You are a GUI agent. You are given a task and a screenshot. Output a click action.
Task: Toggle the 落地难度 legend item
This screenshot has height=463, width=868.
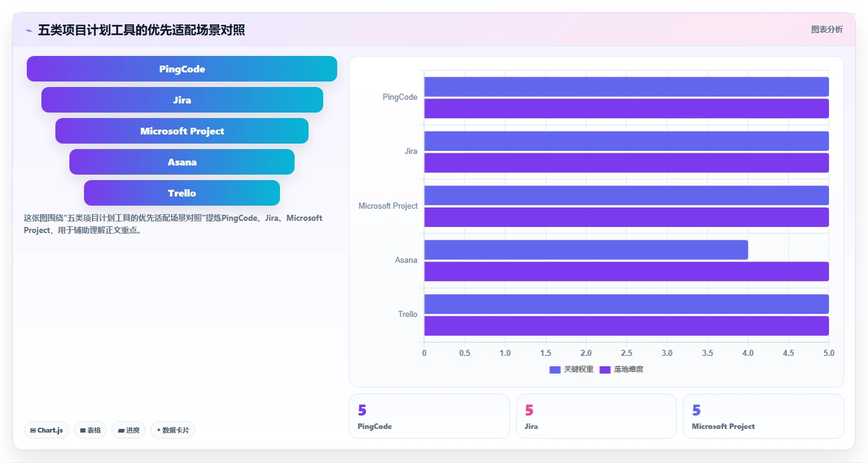click(x=621, y=369)
